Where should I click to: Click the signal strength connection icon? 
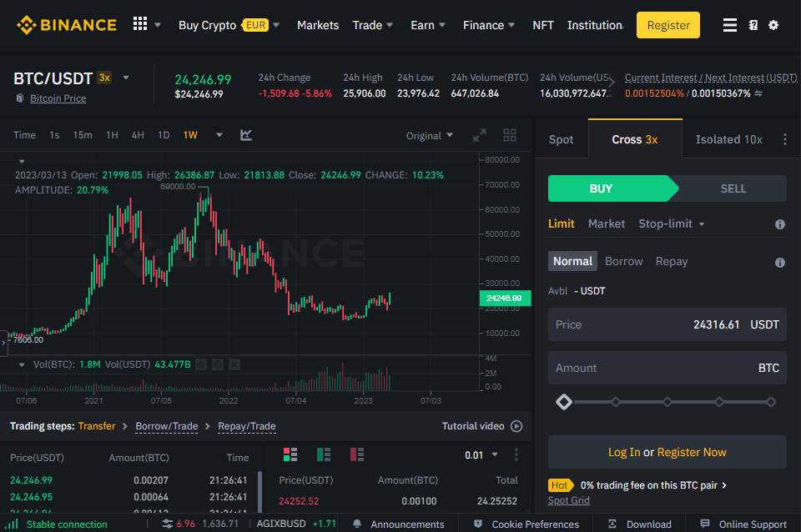(11, 524)
